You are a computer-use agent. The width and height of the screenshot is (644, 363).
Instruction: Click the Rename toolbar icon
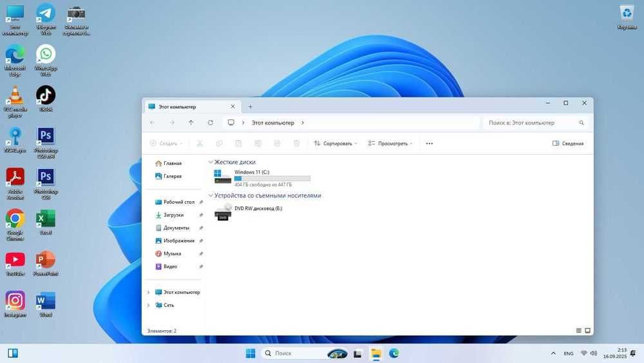point(258,143)
